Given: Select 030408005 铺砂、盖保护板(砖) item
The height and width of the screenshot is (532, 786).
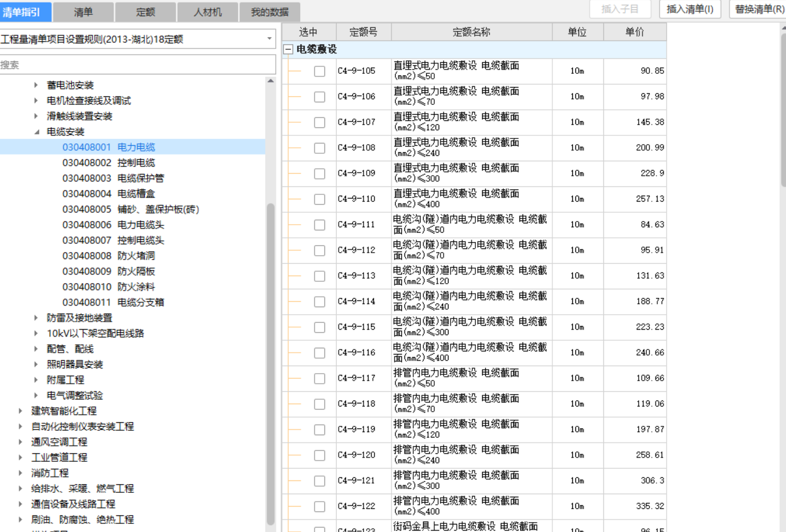Looking at the screenshot, I should (130, 210).
